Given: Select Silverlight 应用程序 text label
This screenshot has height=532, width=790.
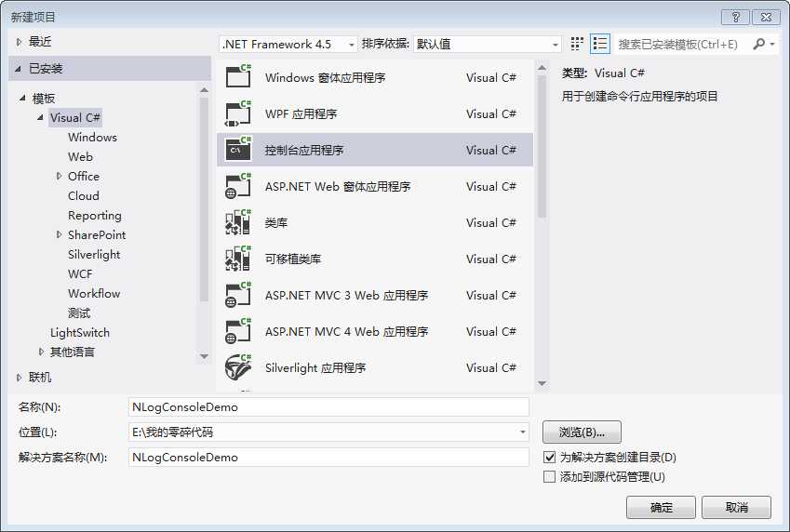Looking at the screenshot, I should pos(315,367).
